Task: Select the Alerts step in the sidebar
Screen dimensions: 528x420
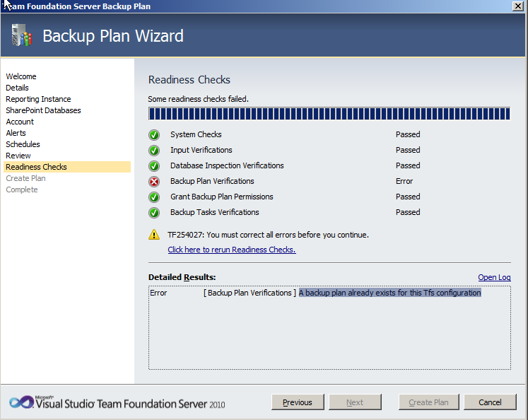Action: coord(16,133)
